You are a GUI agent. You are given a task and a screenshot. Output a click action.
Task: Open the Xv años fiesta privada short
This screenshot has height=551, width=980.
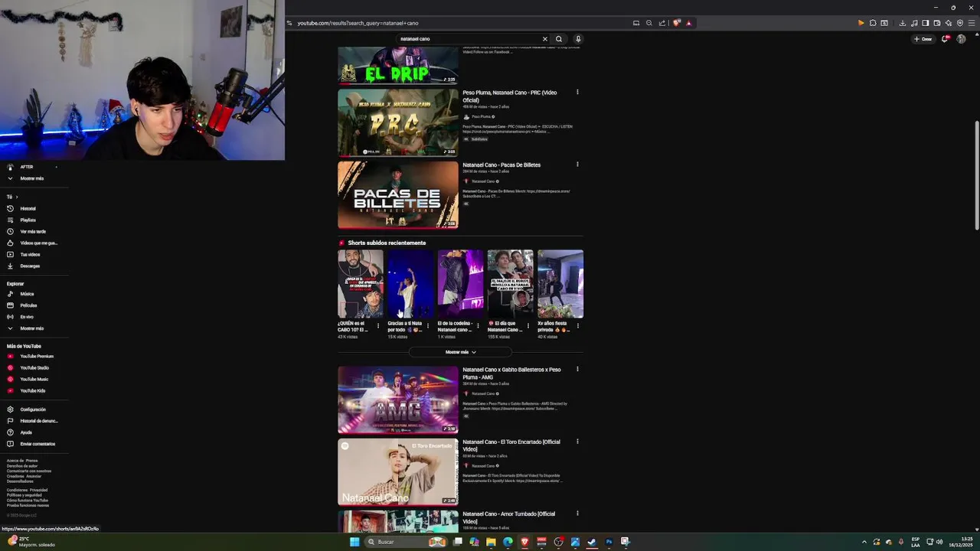[x=560, y=284]
